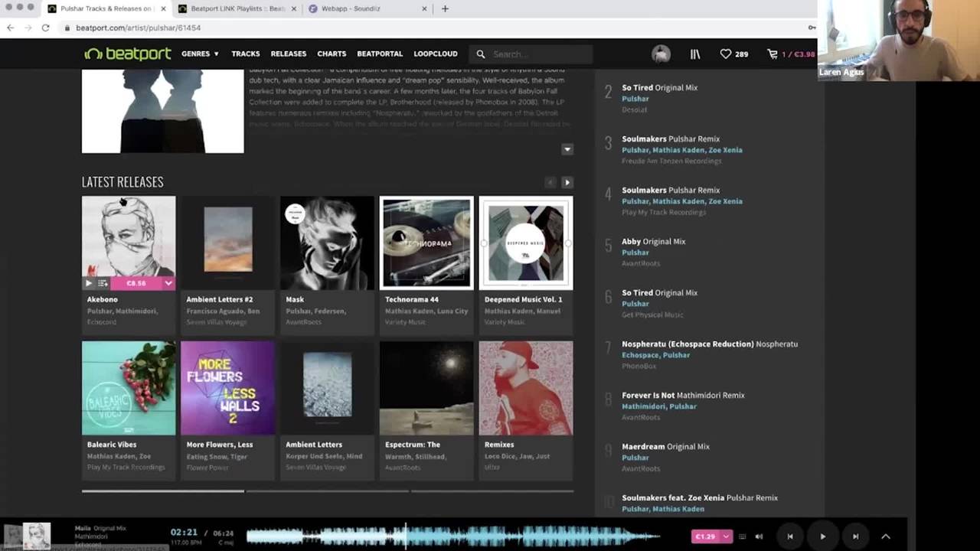980x551 pixels.
Task: Open the heart favorites icon showing 289
Action: coord(733,54)
